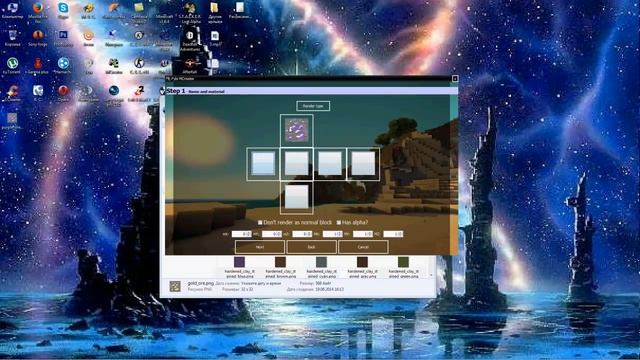The image size is (640, 360).
Task: Choose the far-left empty texture slot
Action: [x=263, y=164]
